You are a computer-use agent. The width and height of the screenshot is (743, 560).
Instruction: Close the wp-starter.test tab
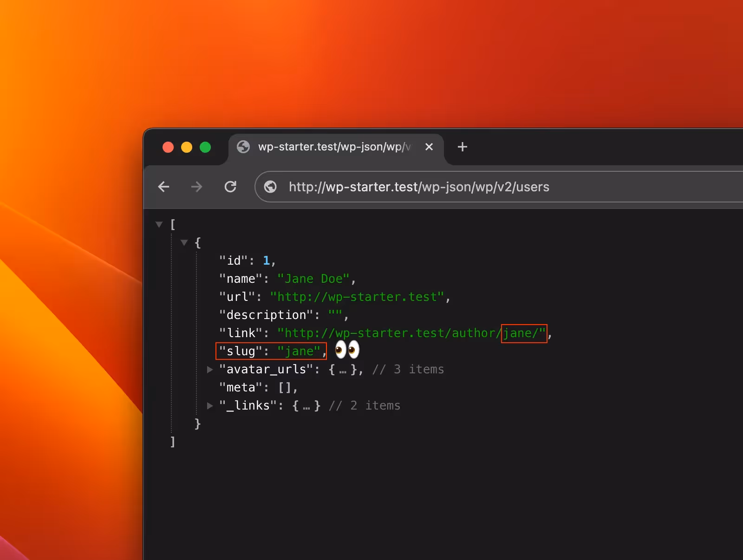pos(429,147)
